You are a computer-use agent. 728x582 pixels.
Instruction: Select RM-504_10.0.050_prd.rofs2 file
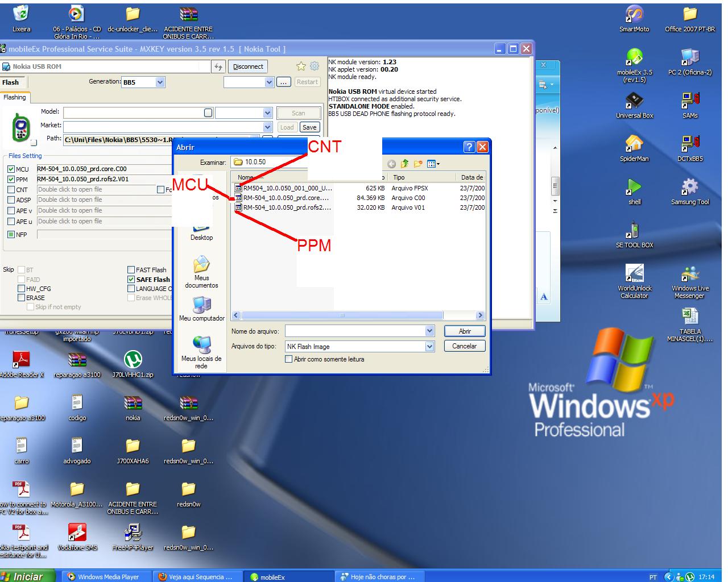(283, 207)
